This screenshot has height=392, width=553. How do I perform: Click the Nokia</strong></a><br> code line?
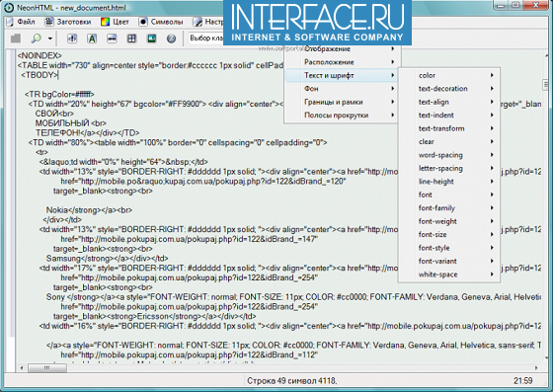coord(89,210)
